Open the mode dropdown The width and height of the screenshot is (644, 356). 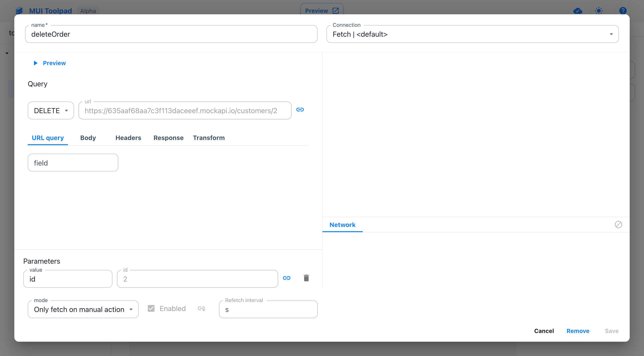click(x=83, y=309)
